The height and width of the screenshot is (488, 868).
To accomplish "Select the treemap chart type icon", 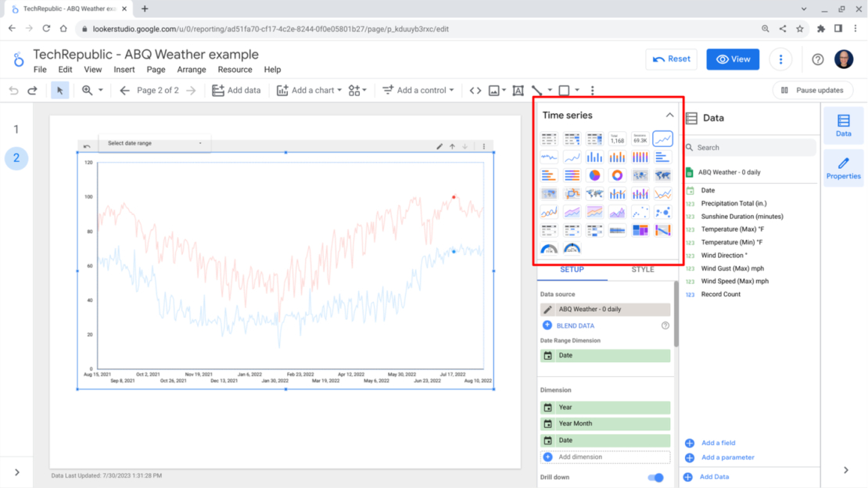I will click(x=640, y=231).
